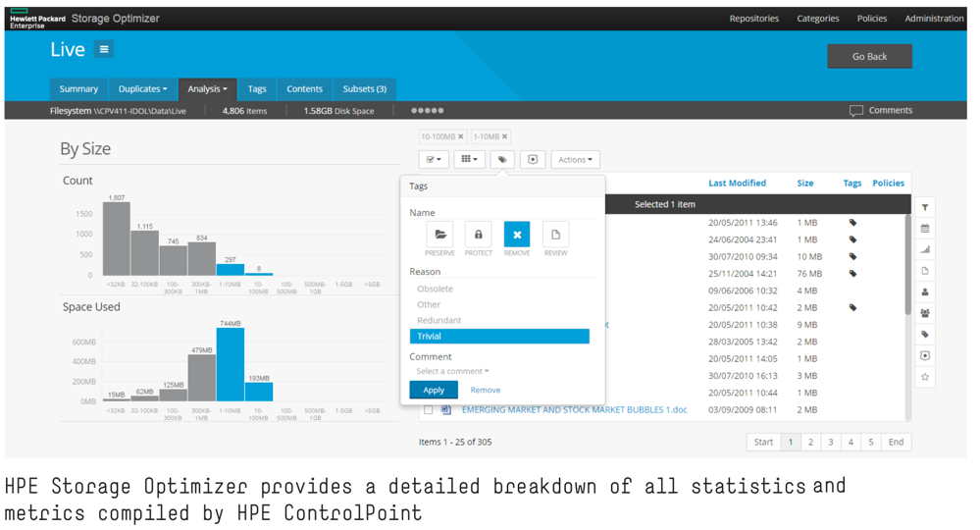Viewport: 980px width, 530px height.
Task: Sort by the Policies column header
Action: (888, 184)
